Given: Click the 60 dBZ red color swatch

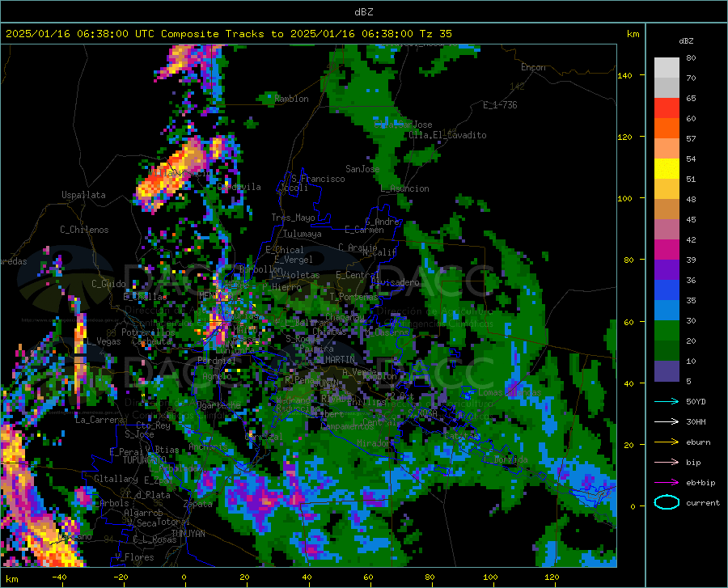Looking at the screenshot, I should [667, 108].
